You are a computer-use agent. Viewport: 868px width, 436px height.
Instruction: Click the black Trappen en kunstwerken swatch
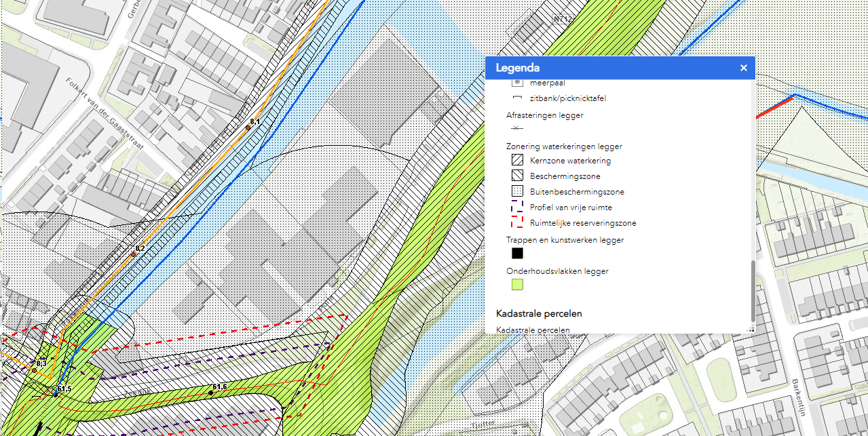coord(517,254)
